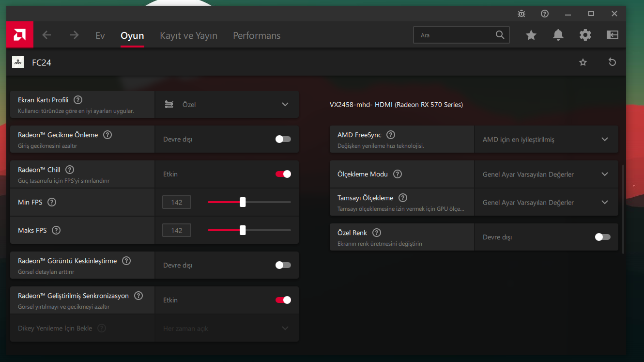644x362 pixels.
Task: Toggle the sidebar panel icon
Action: point(613,35)
